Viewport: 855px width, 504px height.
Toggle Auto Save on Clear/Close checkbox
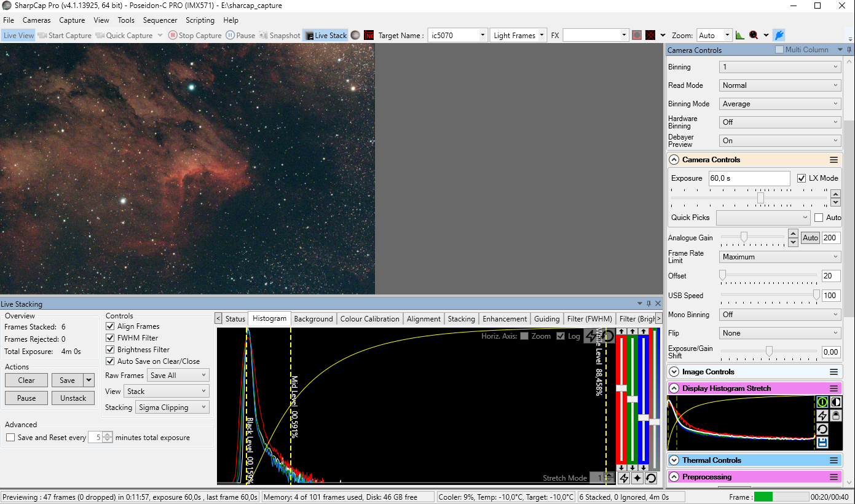pyautogui.click(x=111, y=361)
